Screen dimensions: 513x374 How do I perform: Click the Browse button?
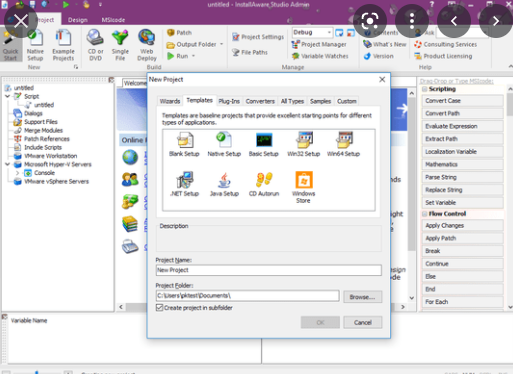click(x=362, y=297)
